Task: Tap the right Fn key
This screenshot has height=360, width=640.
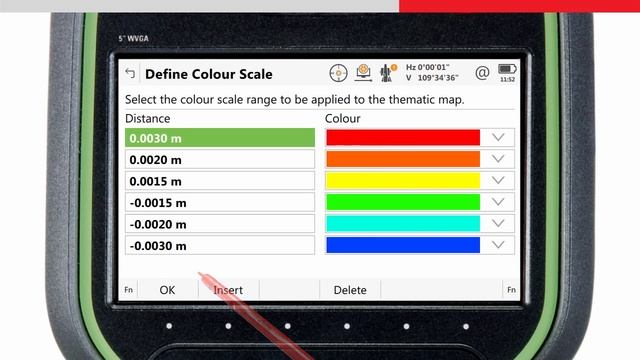Action: pyautogui.click(x=511, y=290)
